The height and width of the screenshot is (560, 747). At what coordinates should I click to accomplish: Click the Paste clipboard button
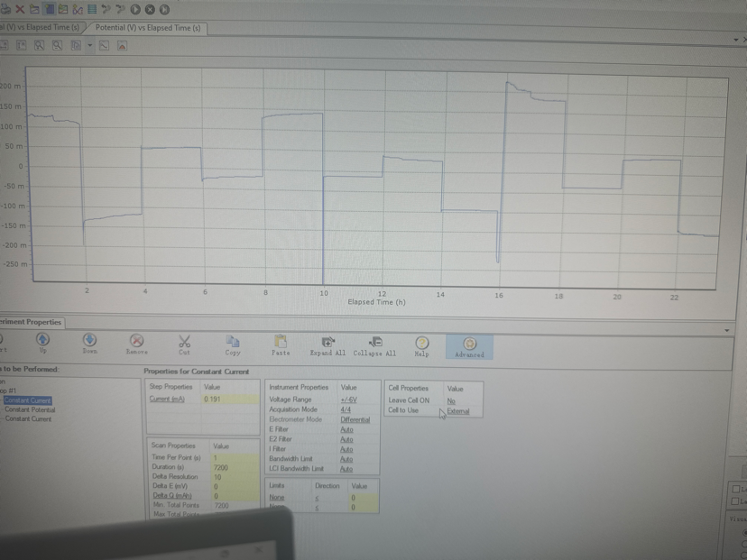[x=280, y=345]
